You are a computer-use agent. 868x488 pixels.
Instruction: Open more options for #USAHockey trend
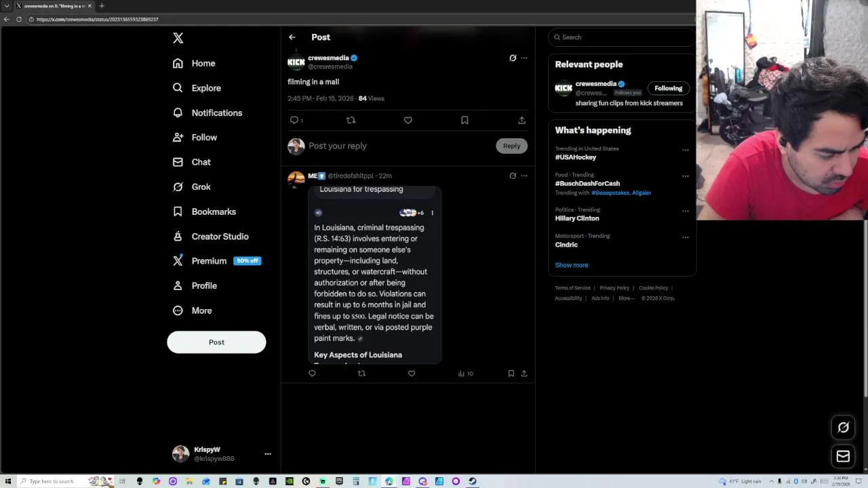pos(685,150)
